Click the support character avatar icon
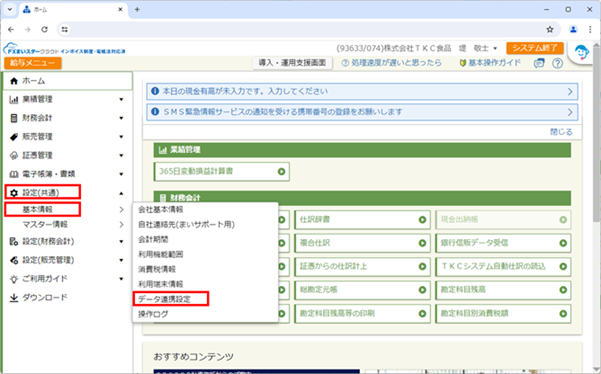The image size is (601, 374). 582,52
